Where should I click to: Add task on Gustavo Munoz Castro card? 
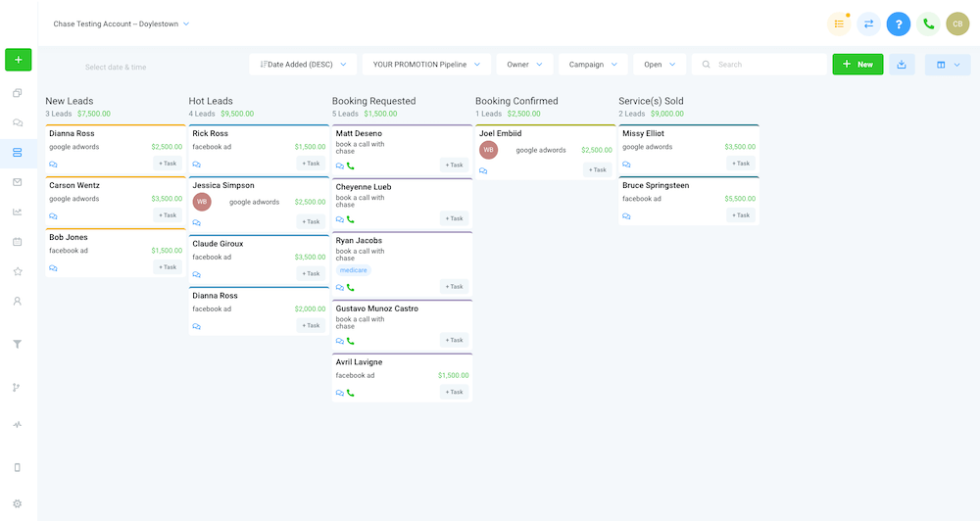click(x=455, y=340)
